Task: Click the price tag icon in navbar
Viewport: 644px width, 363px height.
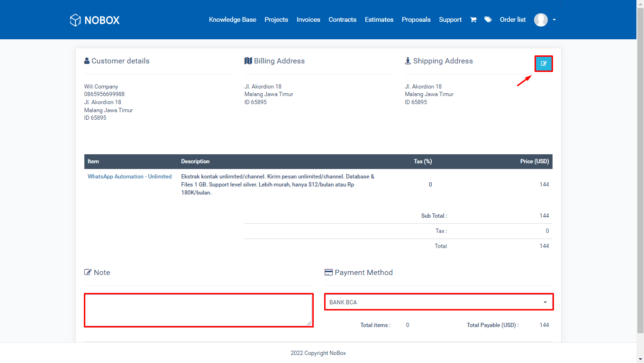Action: coord(488,19)
